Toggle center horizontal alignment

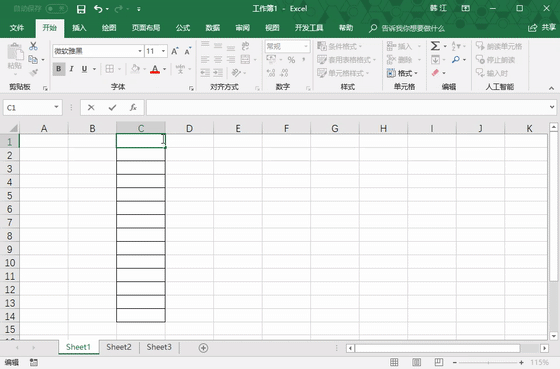click(x=218, y=59)
